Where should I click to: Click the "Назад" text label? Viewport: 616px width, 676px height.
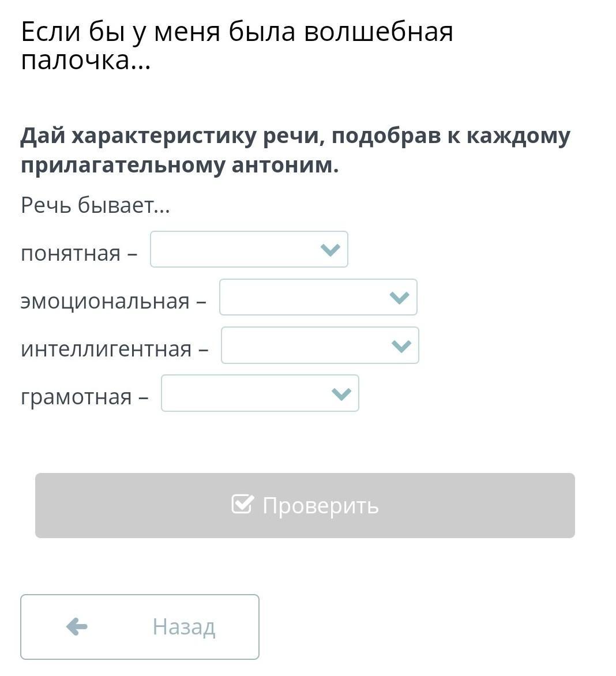click(184, 626)
